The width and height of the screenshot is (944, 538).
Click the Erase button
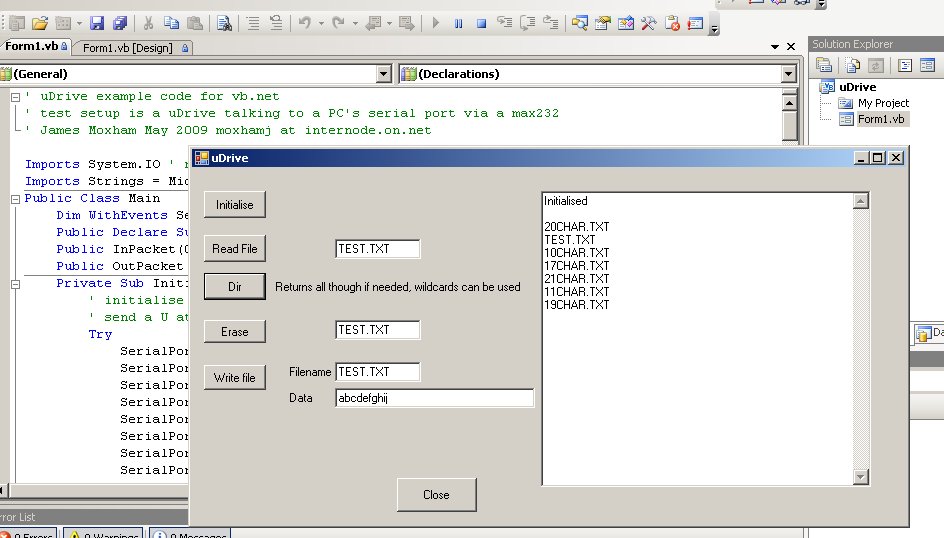[235, 332]
